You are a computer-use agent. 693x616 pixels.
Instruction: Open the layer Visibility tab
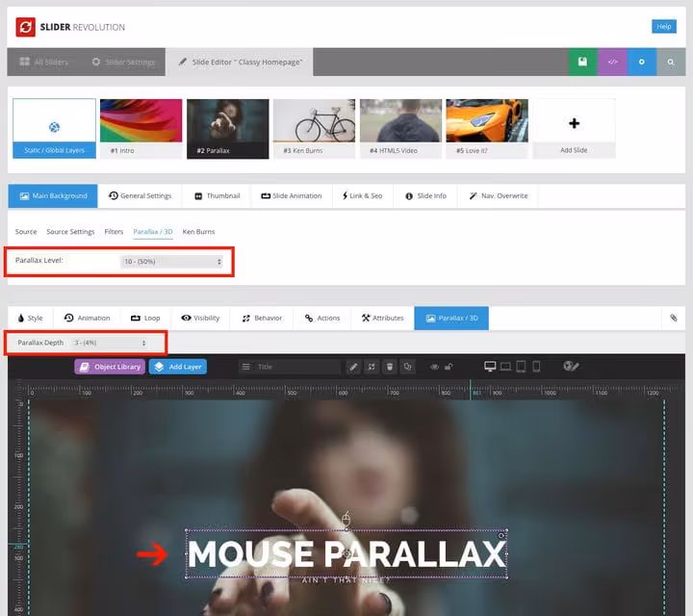[x=200, y=319]
